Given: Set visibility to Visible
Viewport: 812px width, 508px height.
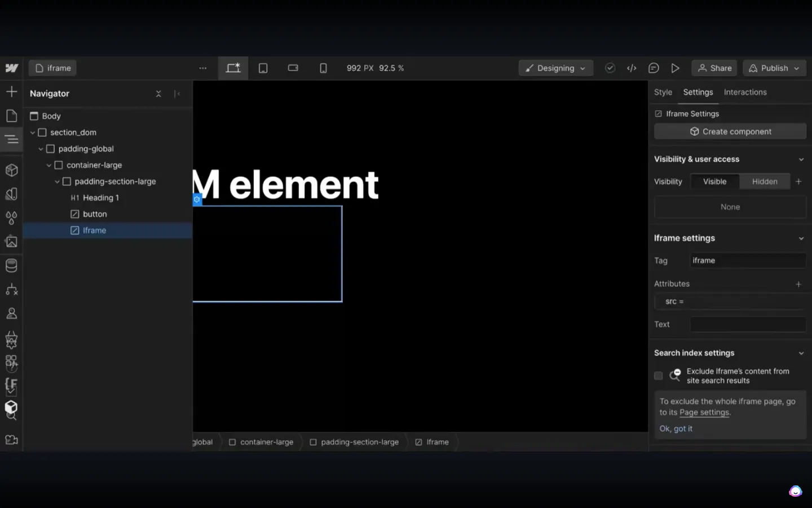Looking at the screenshot, I should click(714, 182).
